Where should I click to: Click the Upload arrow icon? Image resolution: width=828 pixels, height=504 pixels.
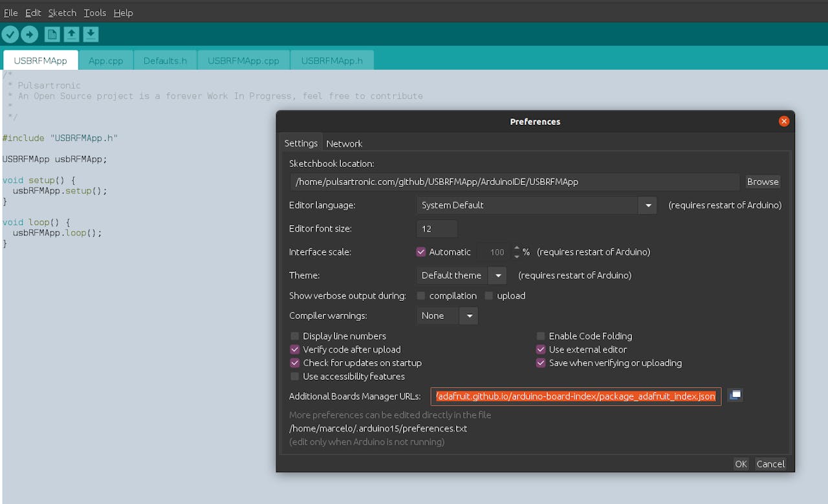30,34
